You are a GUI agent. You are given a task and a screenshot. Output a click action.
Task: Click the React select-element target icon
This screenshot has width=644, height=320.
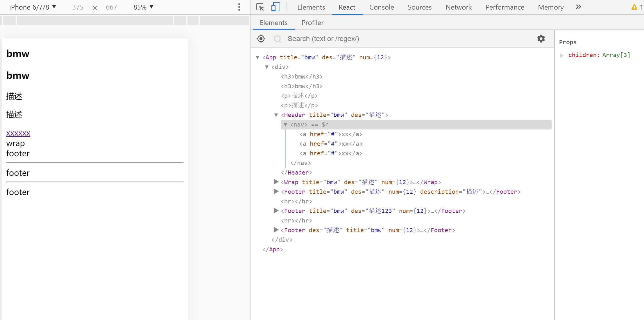click(261, 39)
